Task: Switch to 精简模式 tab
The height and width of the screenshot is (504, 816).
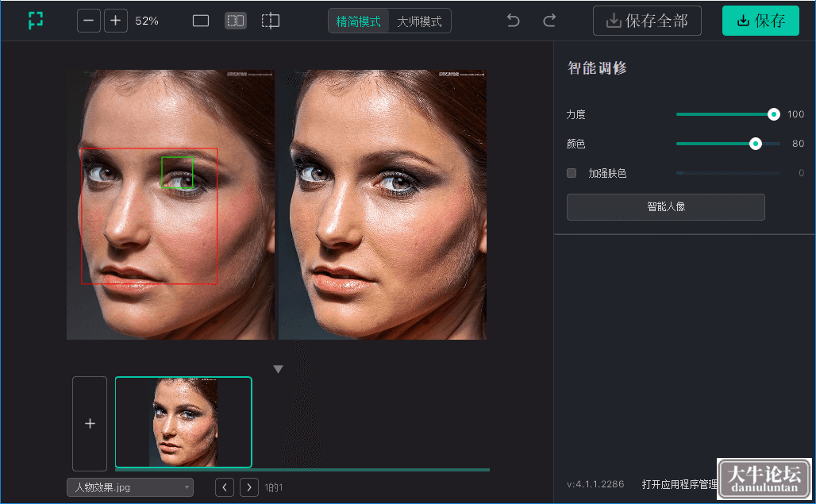Action: tap(359, 21)
